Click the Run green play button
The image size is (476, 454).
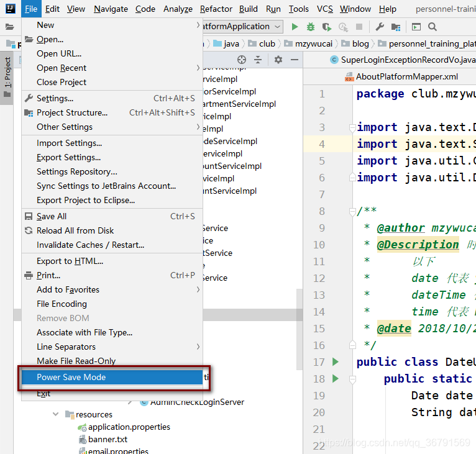coord(295,27)
